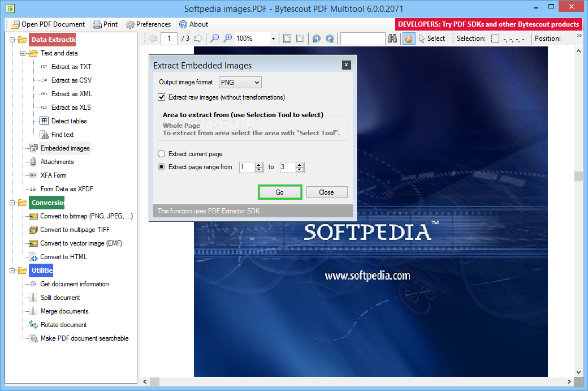Open Preferences
588x391 pixels.
148,24
